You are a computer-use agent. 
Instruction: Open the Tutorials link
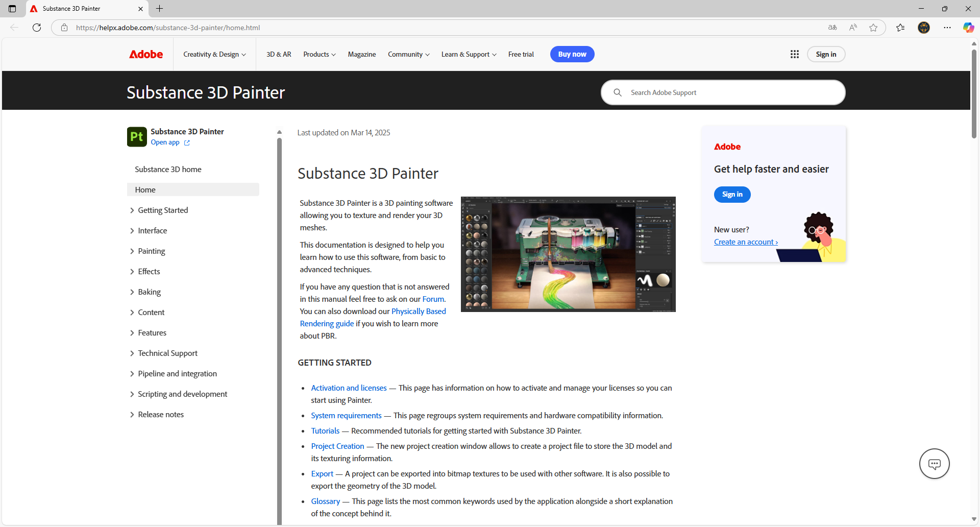[325, 431]
